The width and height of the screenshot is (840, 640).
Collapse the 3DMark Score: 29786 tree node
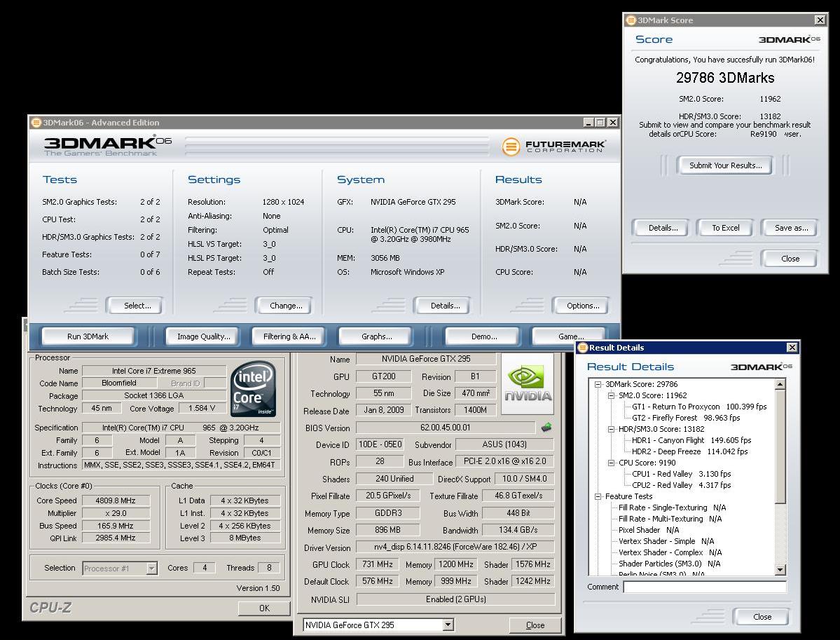[598, 384]
